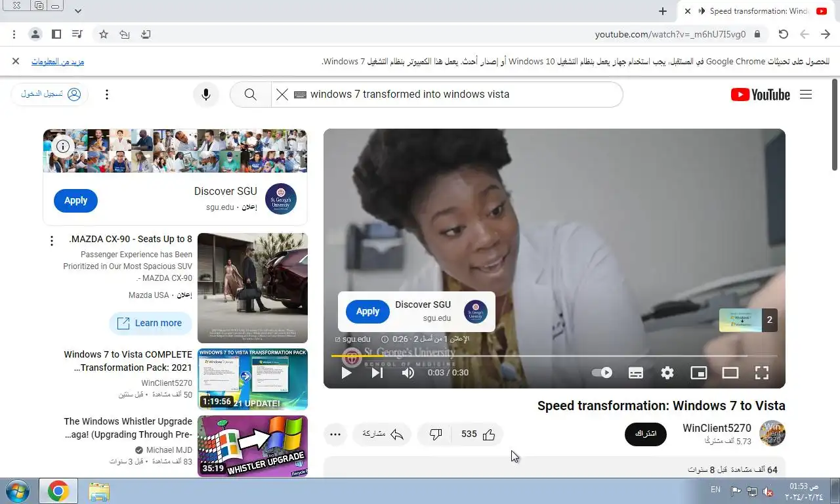Open WinClient5270 channel name link
The height and width of the screenshot is (504, 840).
pos(717,428)
